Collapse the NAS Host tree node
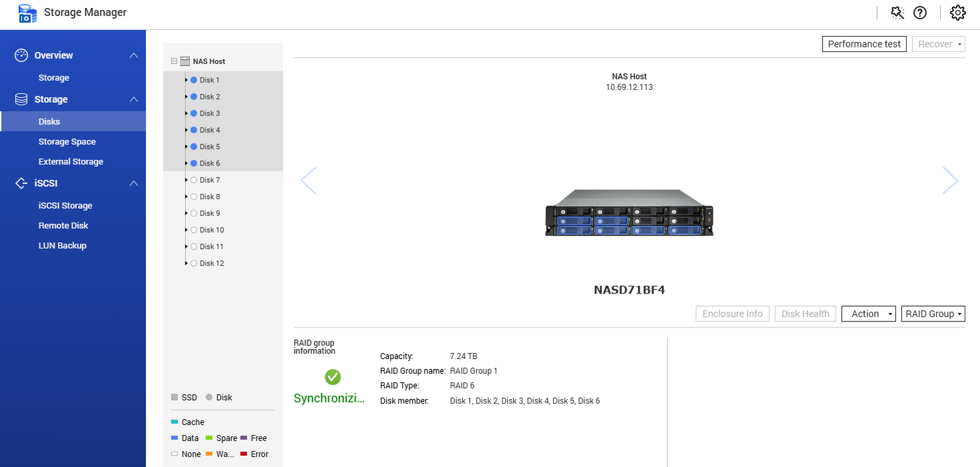This screenshot has width=980, height=467. 174,61
